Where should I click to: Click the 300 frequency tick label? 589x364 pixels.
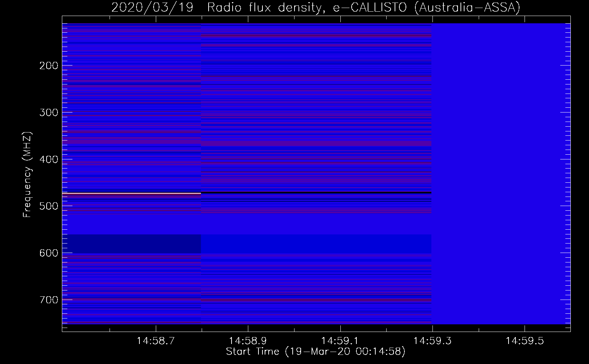pos(49,112)
